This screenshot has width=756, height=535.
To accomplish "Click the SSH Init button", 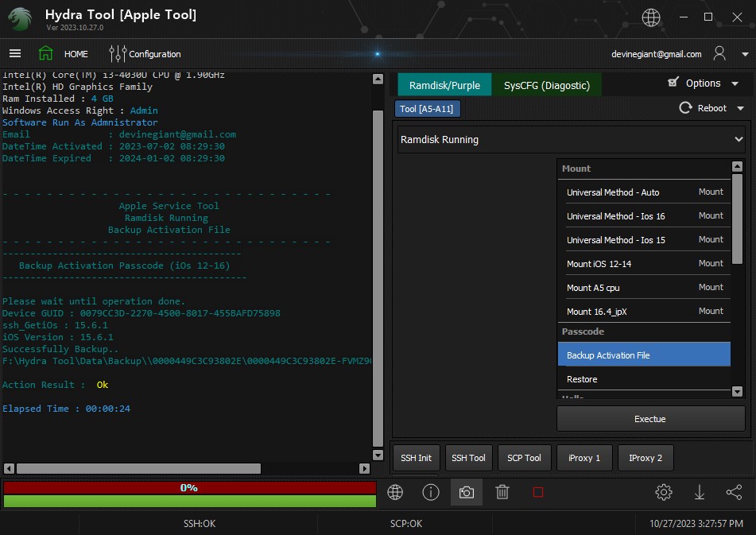I will (x=416, y=458).
